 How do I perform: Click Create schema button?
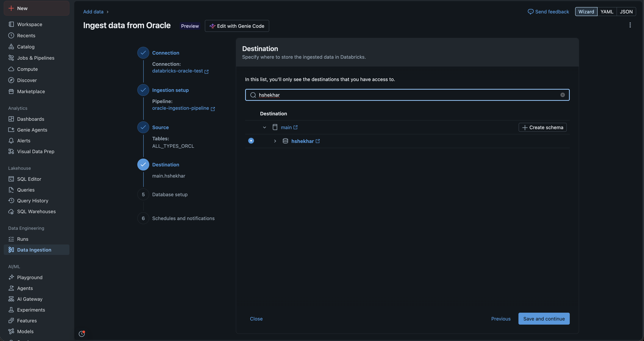(543, 127)
